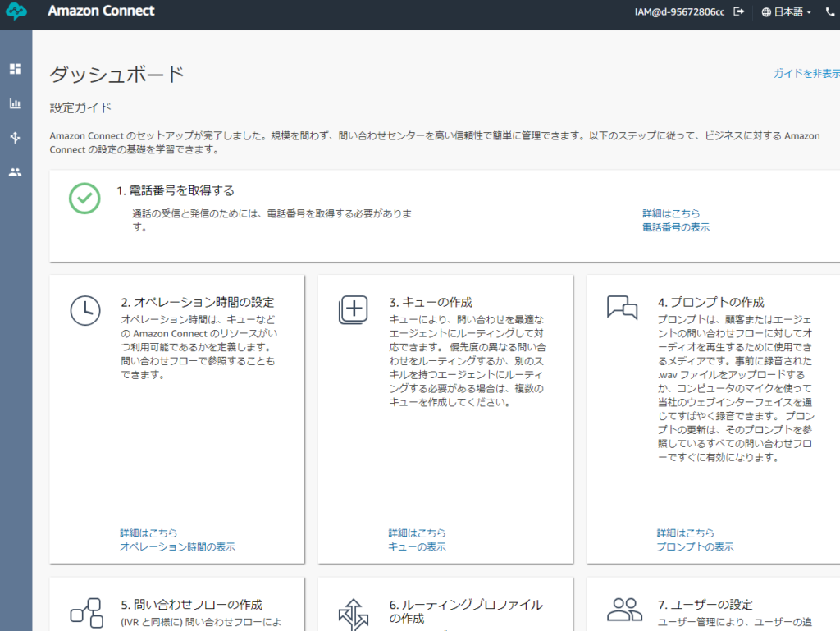The height and width of the screenshot is (631, 840).
Task: Open the users sidebar icon
Action: pyautogui.click(x=15, y=172)
